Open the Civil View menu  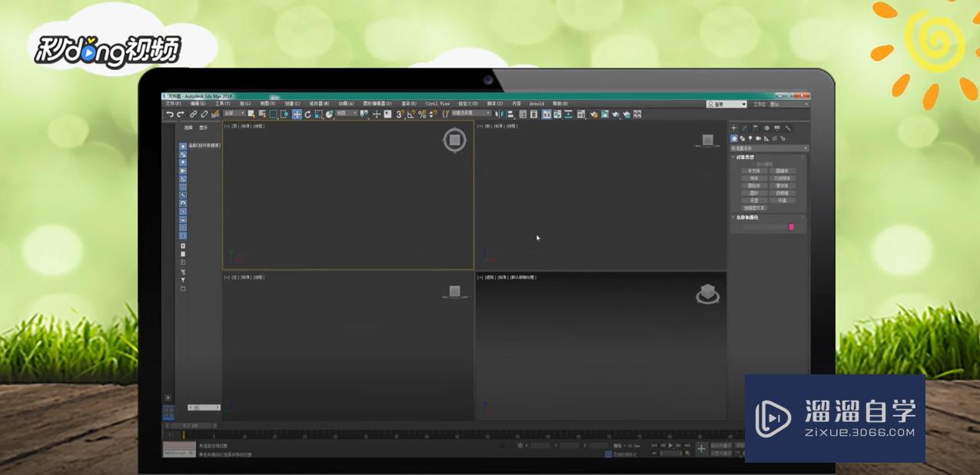click(437, 103)
